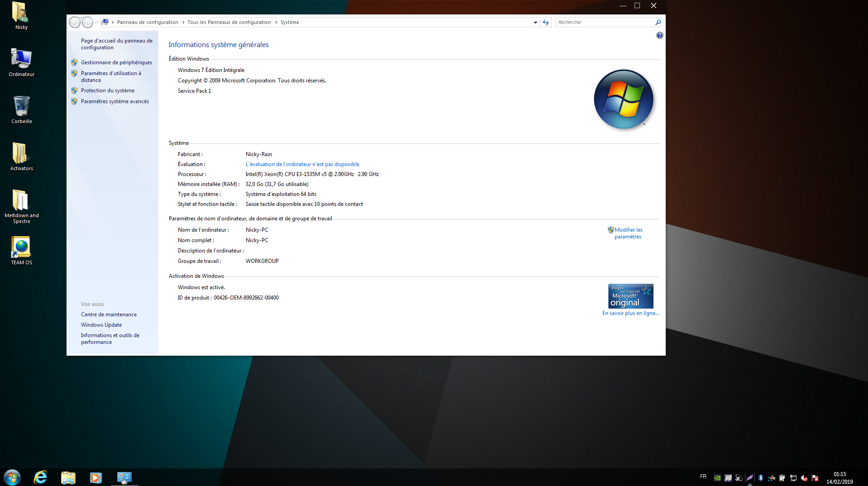Image resolution: width=868 pixels, height=486 pixels.
Task: Select the Meltdown and Spectre folder
Action: coord(21,206)
